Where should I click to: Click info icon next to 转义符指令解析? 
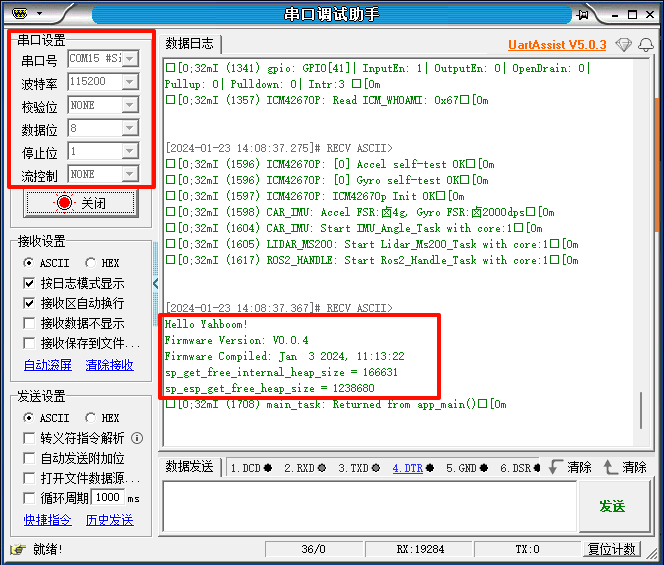tap(137, 438)
